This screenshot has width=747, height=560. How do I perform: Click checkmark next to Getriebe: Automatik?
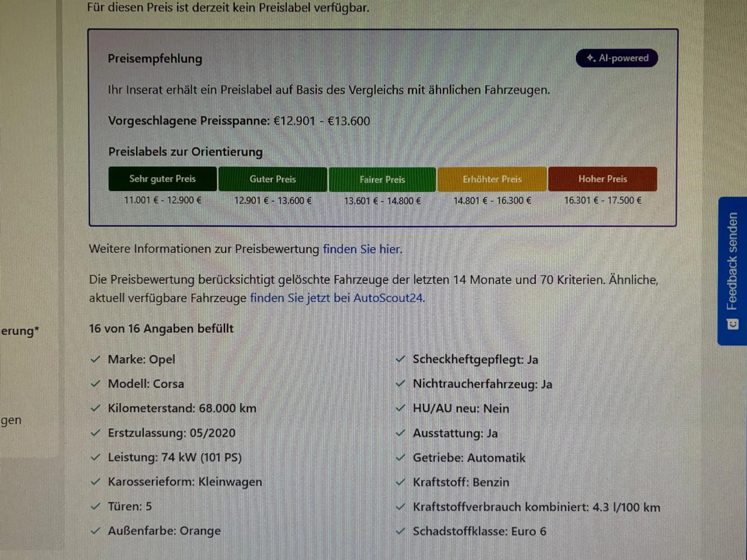click(400, 458)
